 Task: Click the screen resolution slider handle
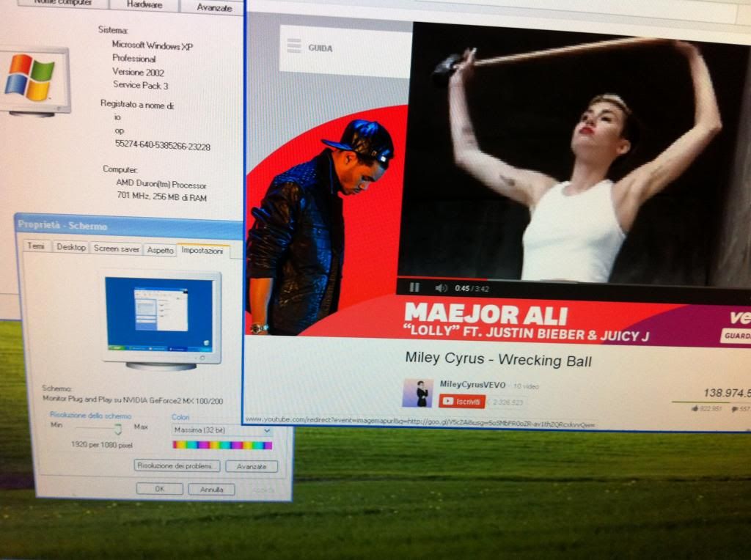[x=118, y=428]
